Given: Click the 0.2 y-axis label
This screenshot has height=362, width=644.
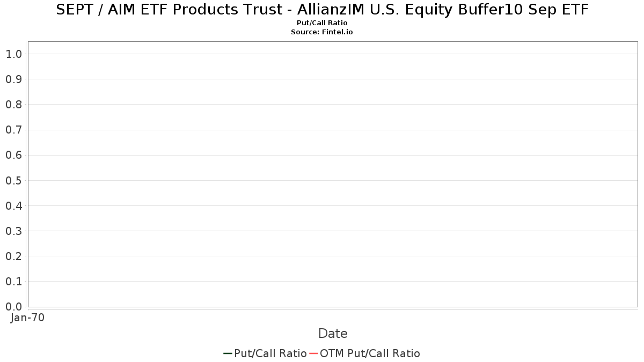Looking at the screenshot, I should pos(14,256).
